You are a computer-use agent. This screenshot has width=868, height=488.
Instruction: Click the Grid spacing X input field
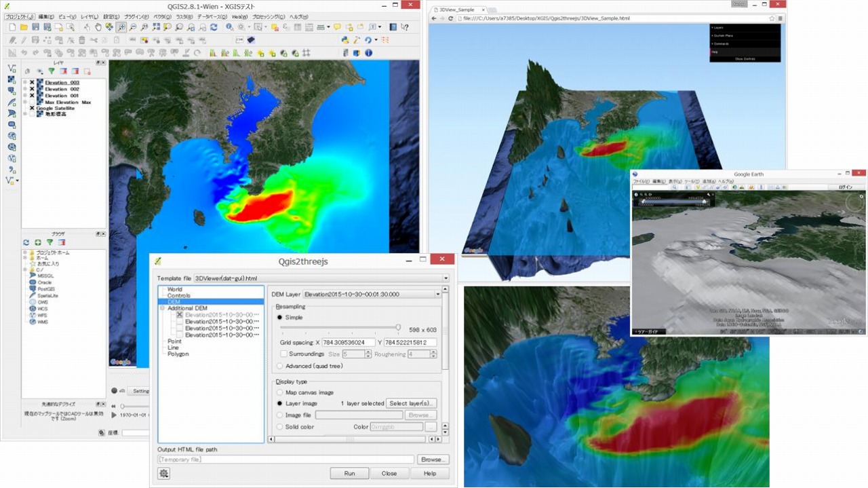349,343
